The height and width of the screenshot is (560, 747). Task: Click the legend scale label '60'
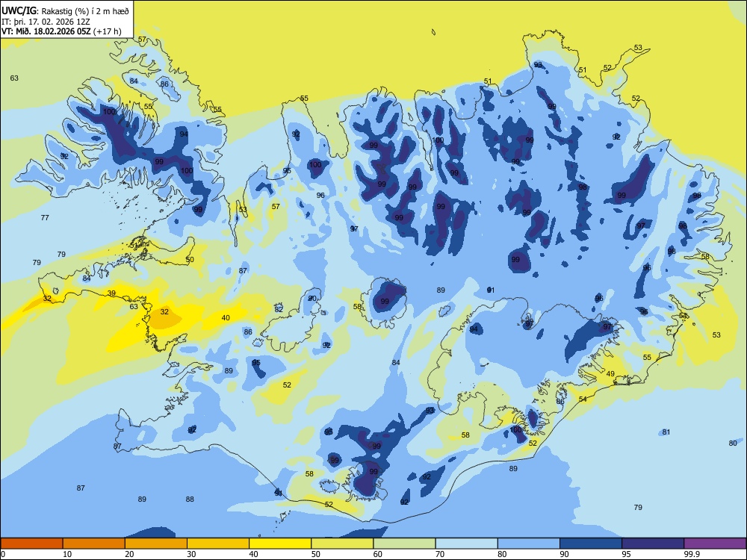coord(378,554)
